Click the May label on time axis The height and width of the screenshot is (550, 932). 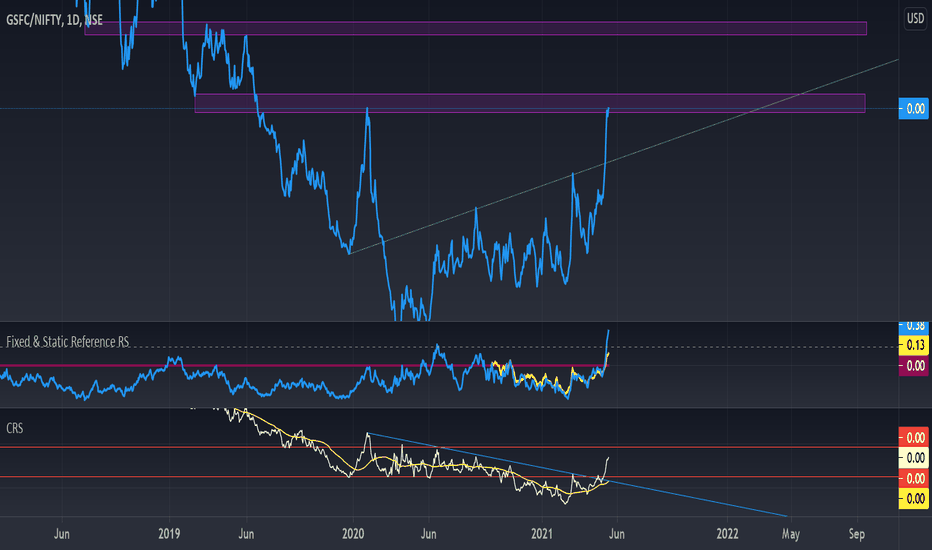(791, 535)
